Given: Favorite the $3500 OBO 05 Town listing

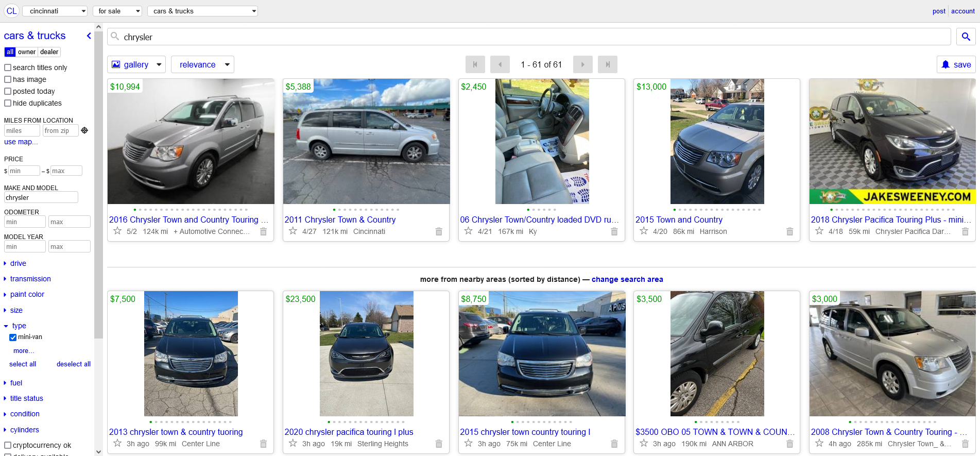Looking at the screenshot, I should pyautogui.click(x=644, y=443).
